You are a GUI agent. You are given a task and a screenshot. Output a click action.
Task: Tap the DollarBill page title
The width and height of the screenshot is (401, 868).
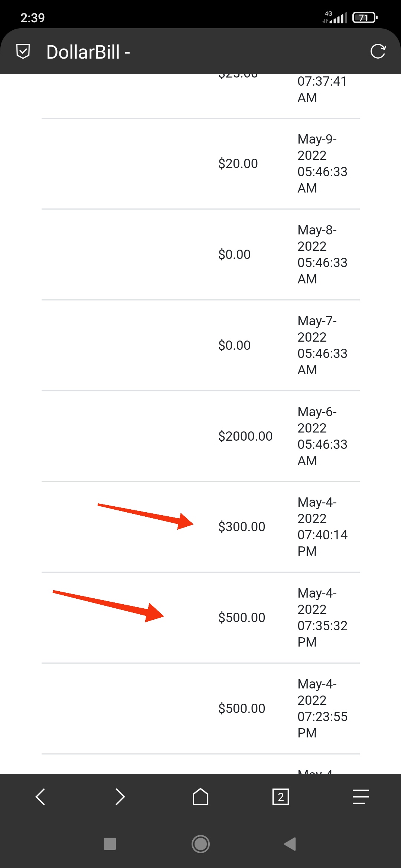click(88, 52)
